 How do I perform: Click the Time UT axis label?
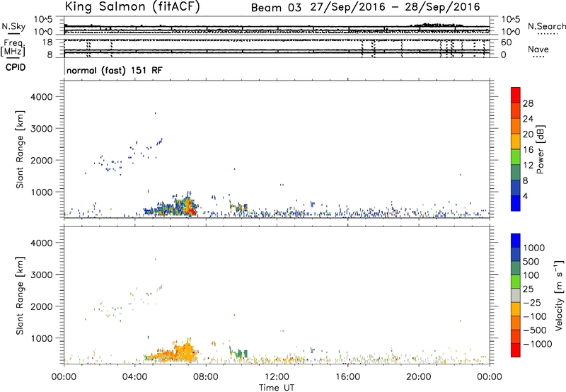277,388
